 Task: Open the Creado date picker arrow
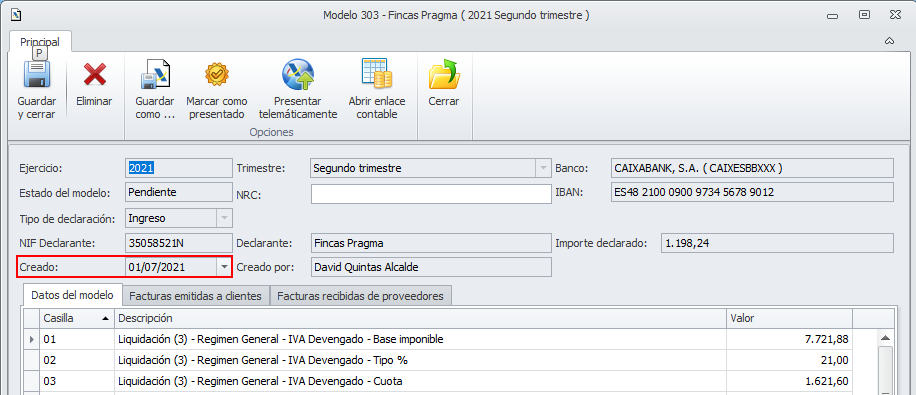click(x=224, y=268)
